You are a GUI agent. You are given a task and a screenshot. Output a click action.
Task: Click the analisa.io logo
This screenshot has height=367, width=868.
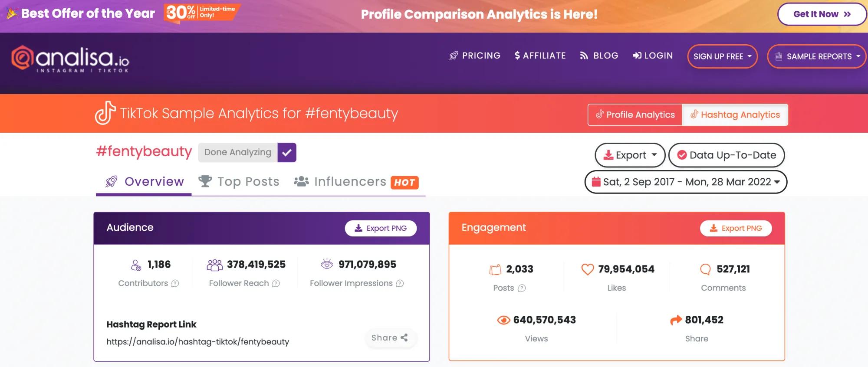tap(70, 59)
